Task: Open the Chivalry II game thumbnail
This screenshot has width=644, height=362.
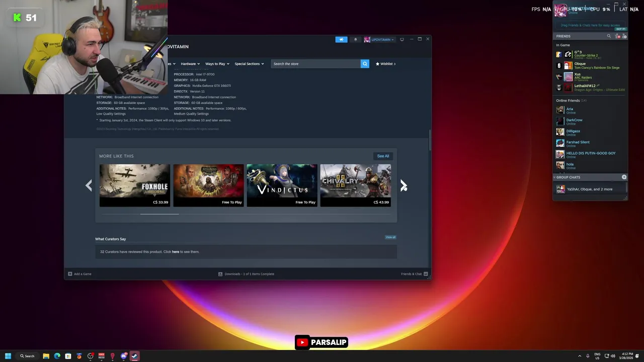Action: click(x=356, y=185)
